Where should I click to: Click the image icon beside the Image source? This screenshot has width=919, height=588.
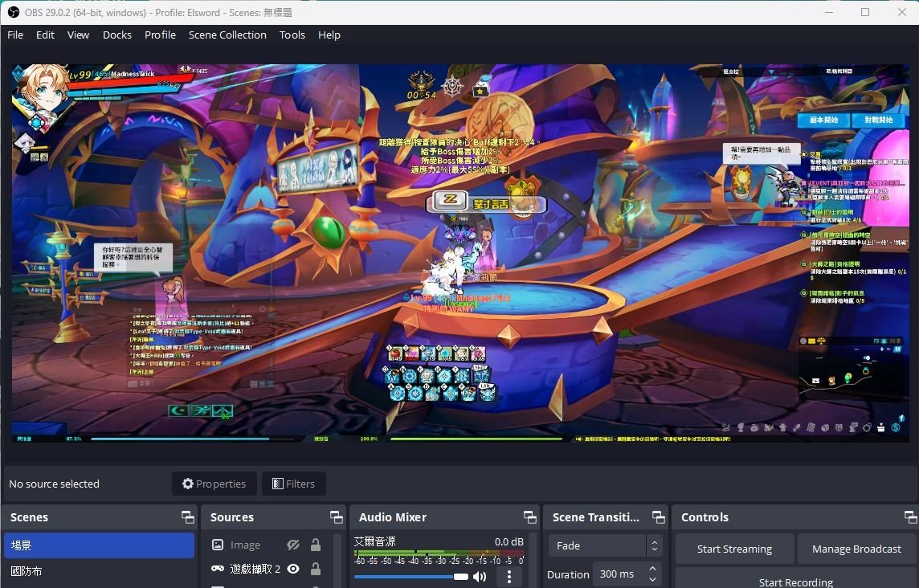pos(218,545)
